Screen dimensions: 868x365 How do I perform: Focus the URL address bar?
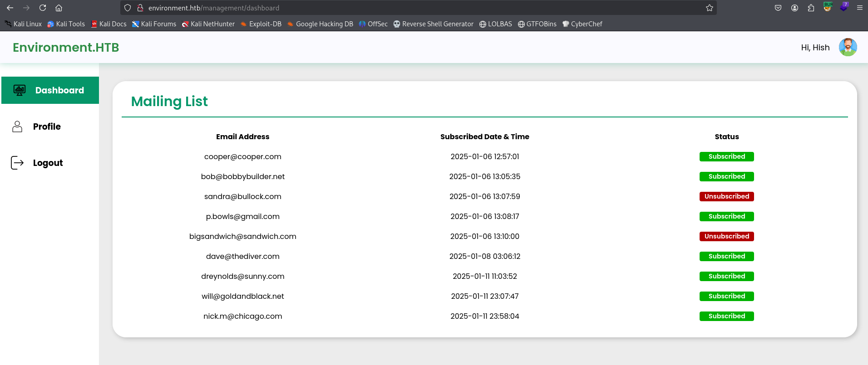[x=409, y=8]
